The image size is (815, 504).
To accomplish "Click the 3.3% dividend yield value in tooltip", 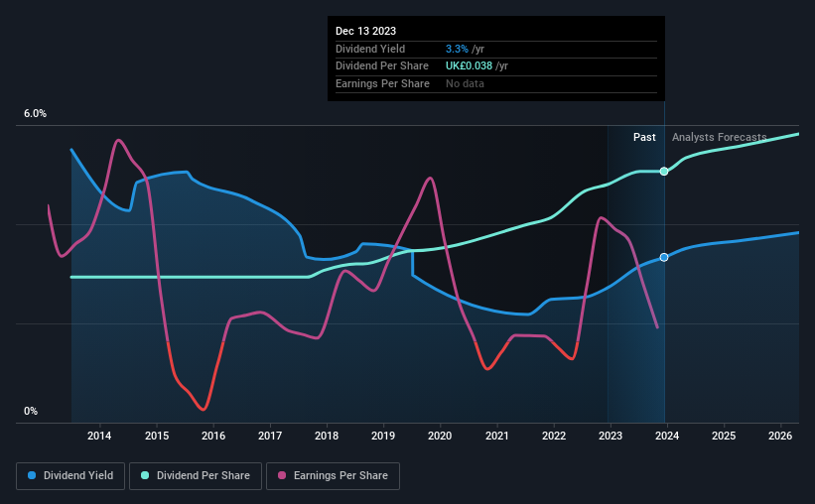I will tap(457, 49).
